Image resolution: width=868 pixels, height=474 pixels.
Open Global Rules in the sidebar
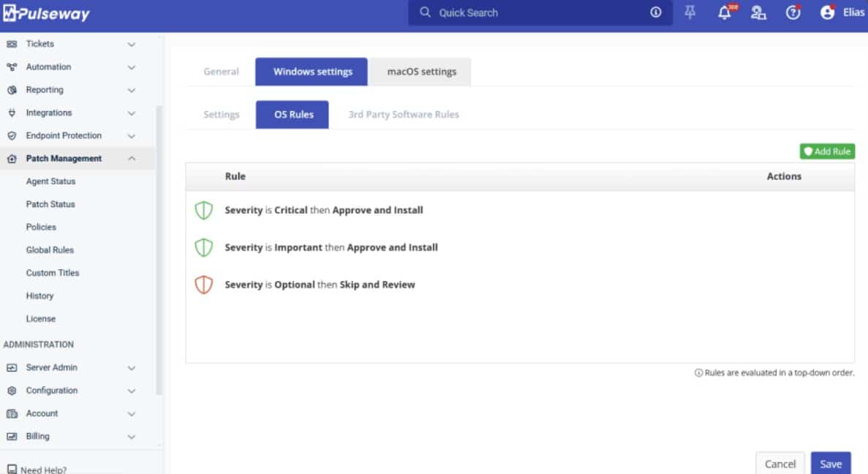coord(50,250)
